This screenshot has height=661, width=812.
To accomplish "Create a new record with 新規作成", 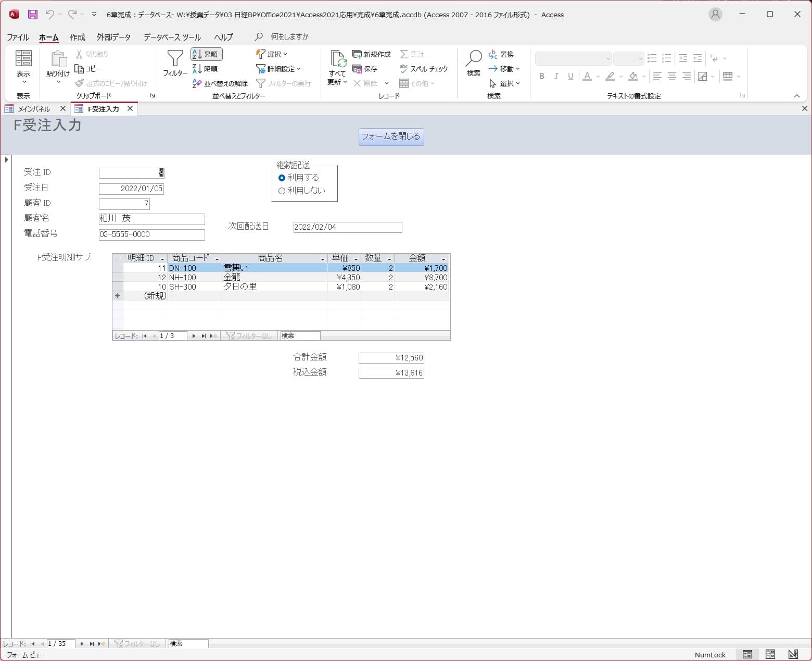I will coord(372,54).
